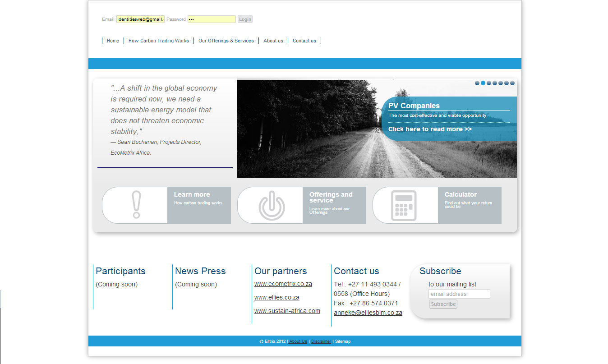Go to Our Offerings & Services
This screenshot has height=364, width=608.
point(226,41)
